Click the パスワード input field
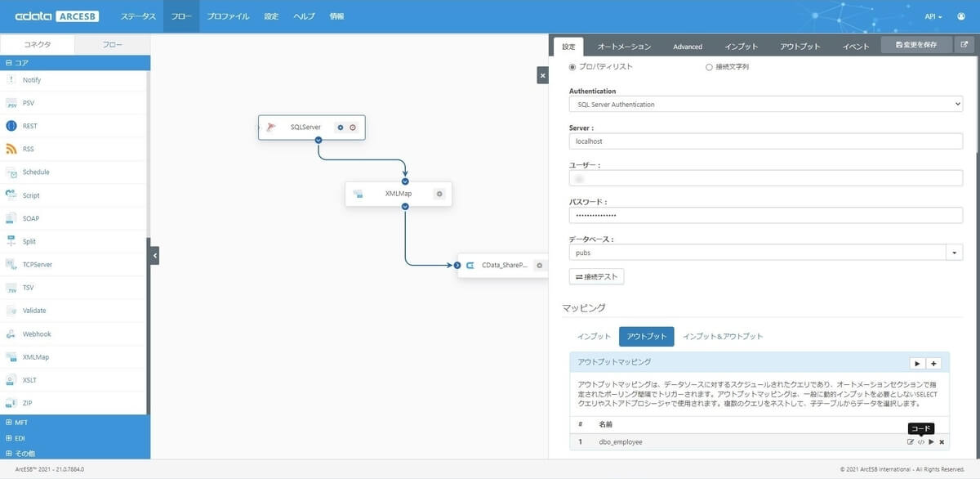980x479 pixels. 766,215
